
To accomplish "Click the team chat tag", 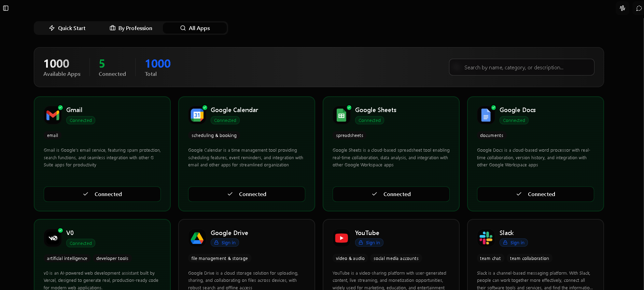I will 490,259.
